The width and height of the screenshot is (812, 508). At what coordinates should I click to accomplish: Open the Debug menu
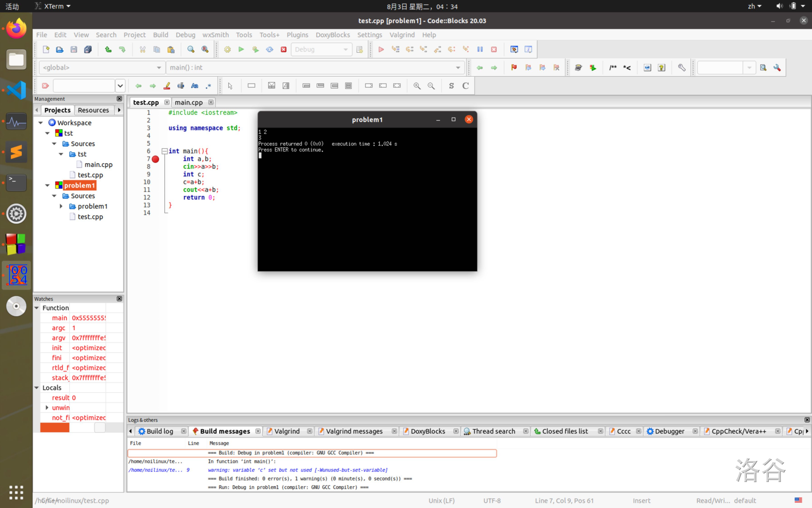[x=185, y=35]
